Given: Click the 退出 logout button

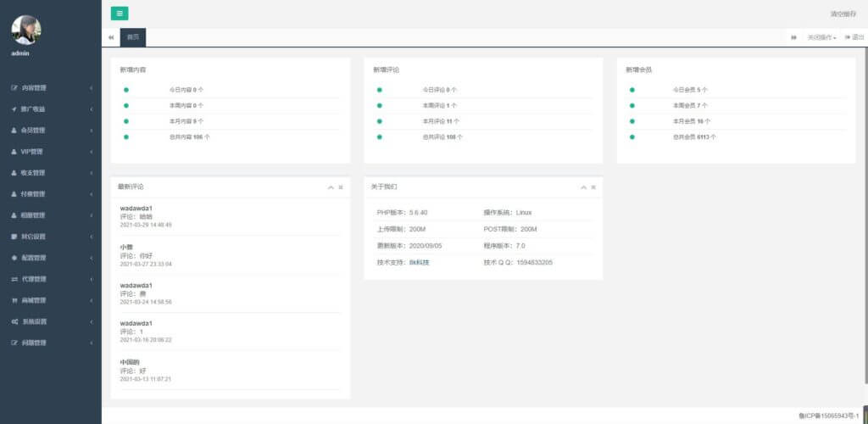Looking at the screenshot, I should point(854,37).
